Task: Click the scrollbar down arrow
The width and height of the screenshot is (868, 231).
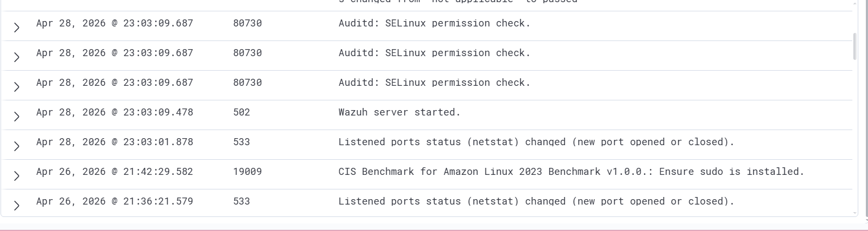Action: (855, 214)
